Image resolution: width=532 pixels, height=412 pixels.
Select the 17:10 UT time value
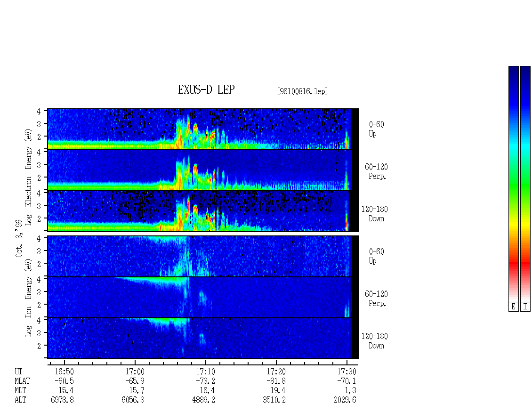[x=205, y=372]
